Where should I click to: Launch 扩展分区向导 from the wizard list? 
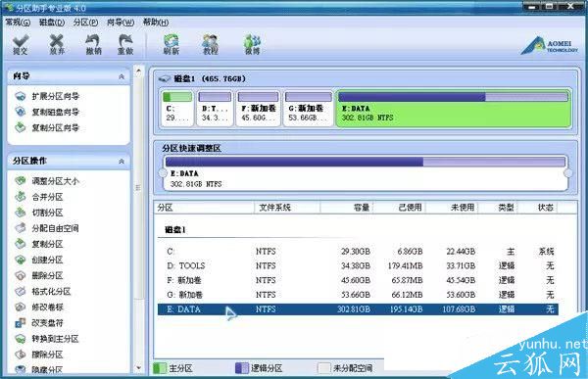tap(56, 96)
